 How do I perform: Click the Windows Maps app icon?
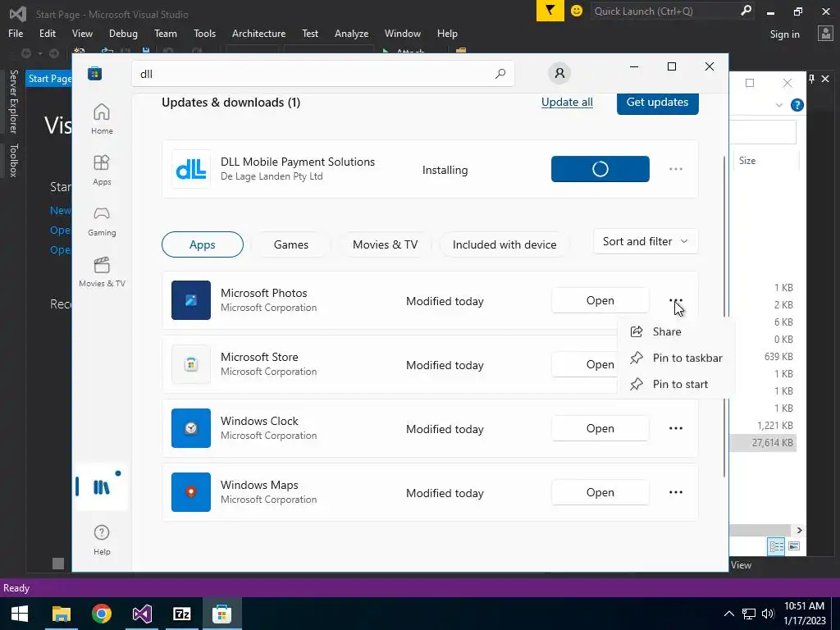click(x=191, y=492)
